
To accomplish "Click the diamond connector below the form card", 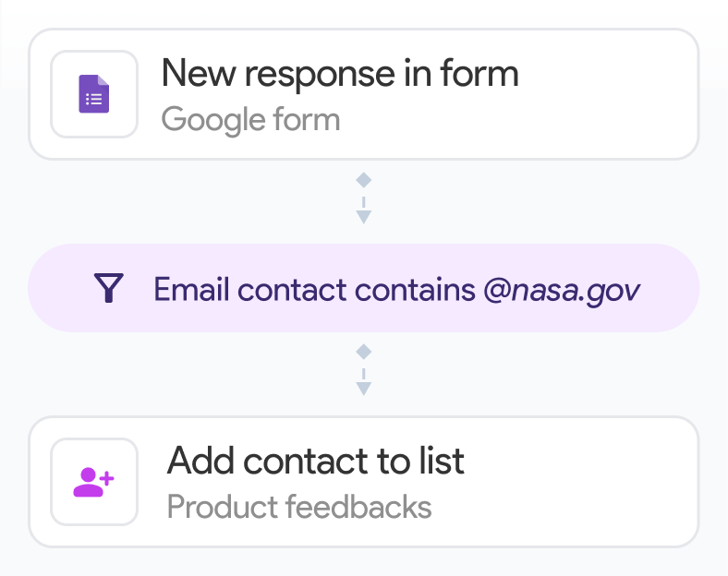I will tap(364, 178).
